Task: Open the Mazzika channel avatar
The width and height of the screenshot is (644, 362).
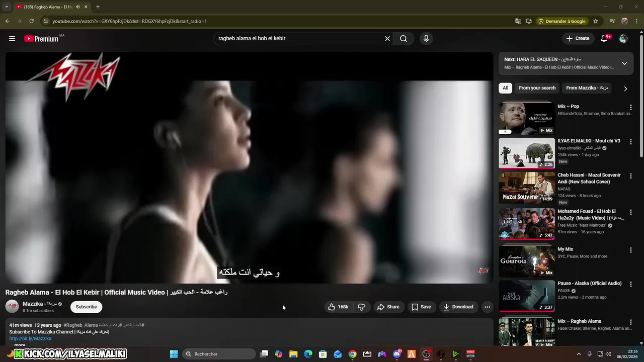Action: 12,306
